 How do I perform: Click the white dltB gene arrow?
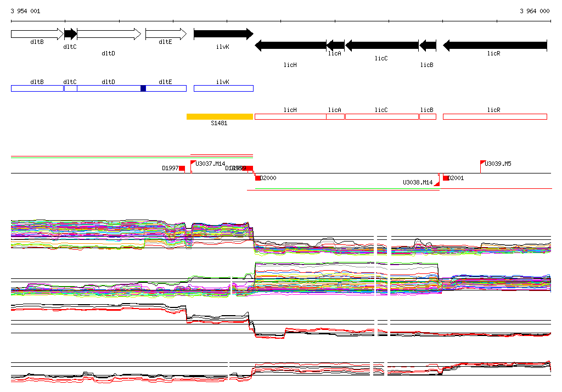(x=37, y=34)
